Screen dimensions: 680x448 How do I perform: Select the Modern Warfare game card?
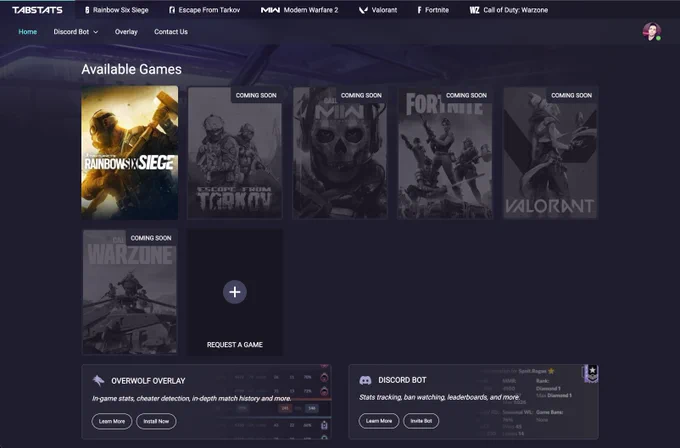click(340, 152)
